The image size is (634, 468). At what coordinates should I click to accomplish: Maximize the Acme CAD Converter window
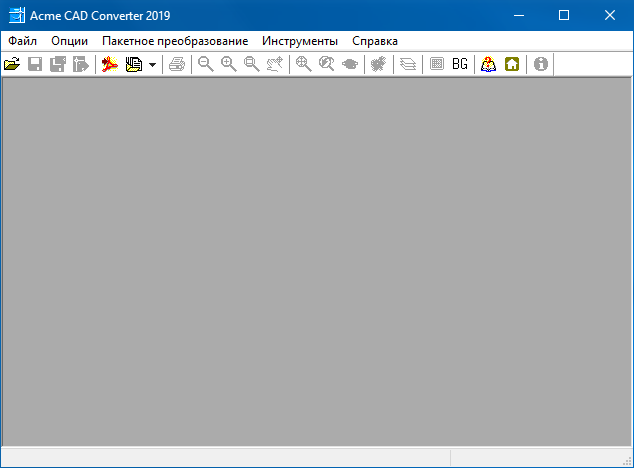click(x=563, y=15)
